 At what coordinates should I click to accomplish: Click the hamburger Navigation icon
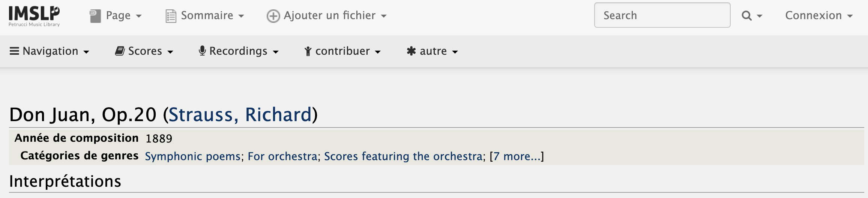[x=14, y=51]
